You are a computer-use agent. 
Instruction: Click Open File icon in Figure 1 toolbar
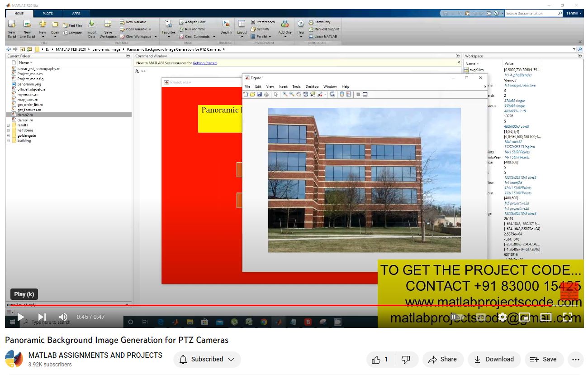click(252, 94)
